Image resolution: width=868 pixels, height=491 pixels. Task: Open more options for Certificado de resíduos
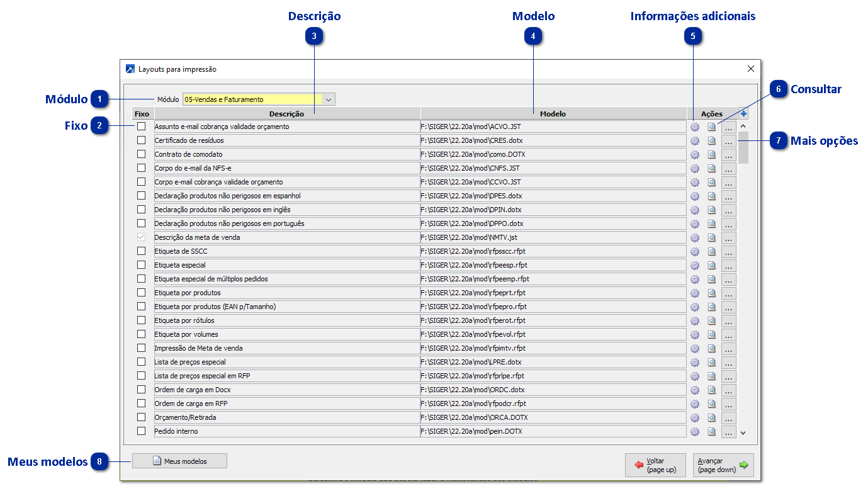click(x=728, y=141)
